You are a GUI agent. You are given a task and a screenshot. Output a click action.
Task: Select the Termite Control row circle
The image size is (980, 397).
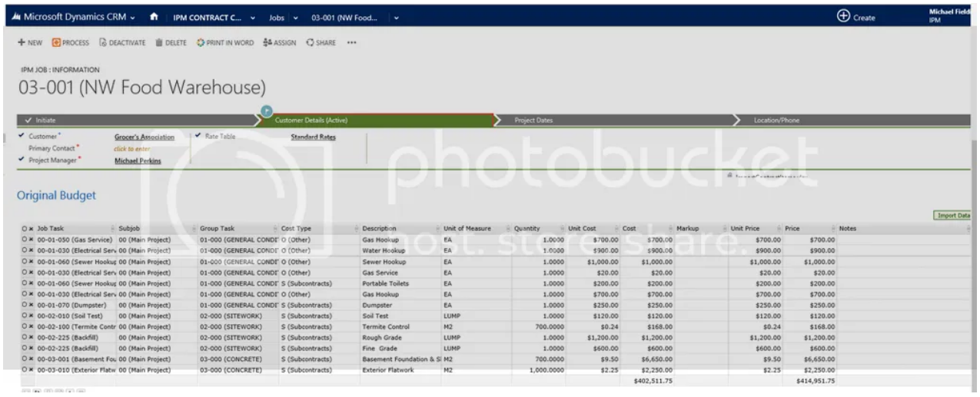click(25, 326)
